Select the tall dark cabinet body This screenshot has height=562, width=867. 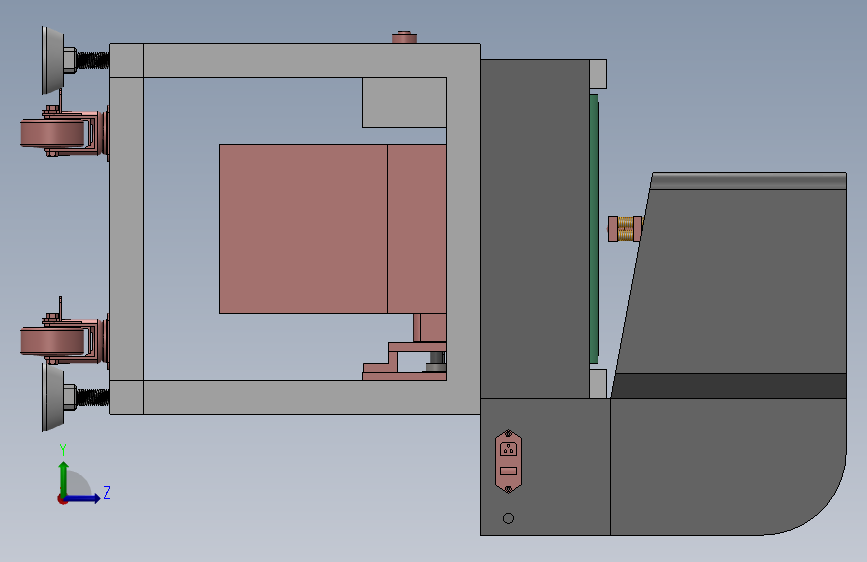click(535, 229)
